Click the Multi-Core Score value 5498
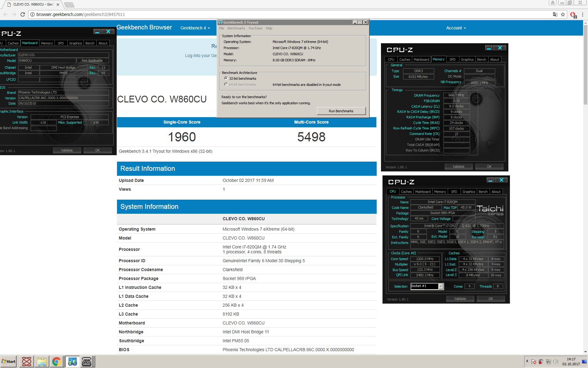 coord(311,137)
